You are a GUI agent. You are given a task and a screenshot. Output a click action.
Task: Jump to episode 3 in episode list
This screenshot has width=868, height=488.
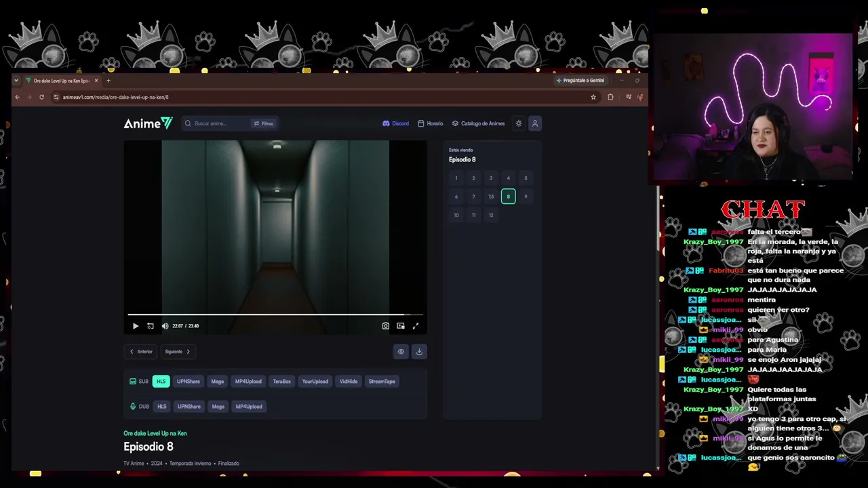click(491, 178)
